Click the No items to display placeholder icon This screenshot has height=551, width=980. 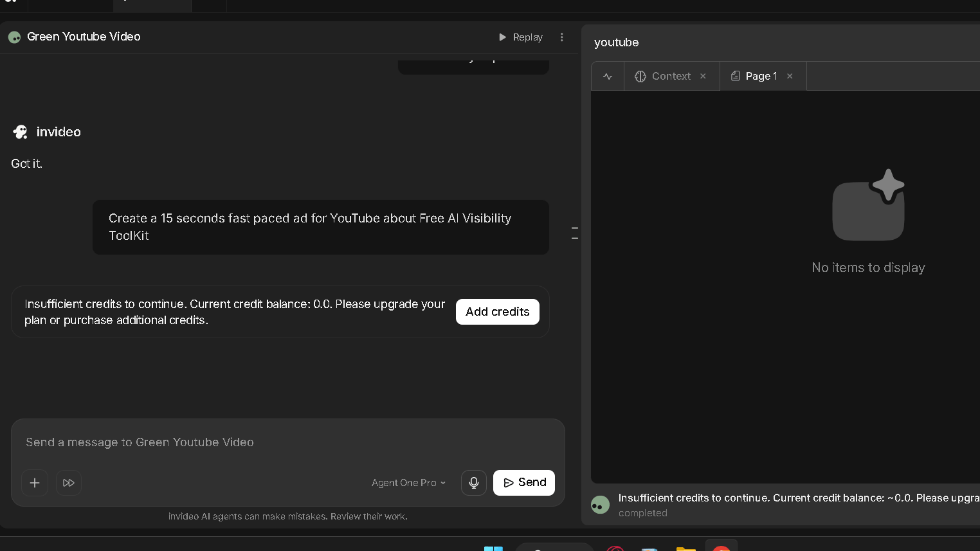click(x=869, y=205)
